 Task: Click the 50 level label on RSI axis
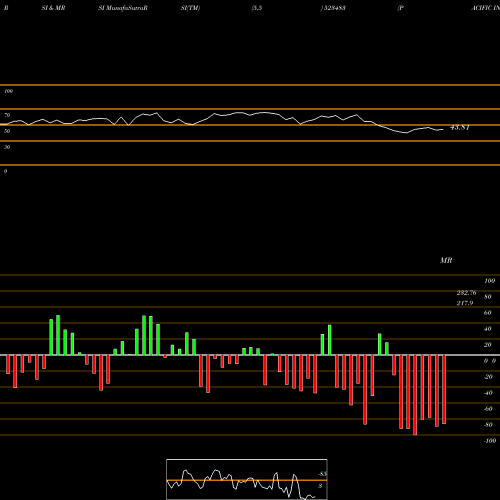pyautogui.click(x=7, y=131)
